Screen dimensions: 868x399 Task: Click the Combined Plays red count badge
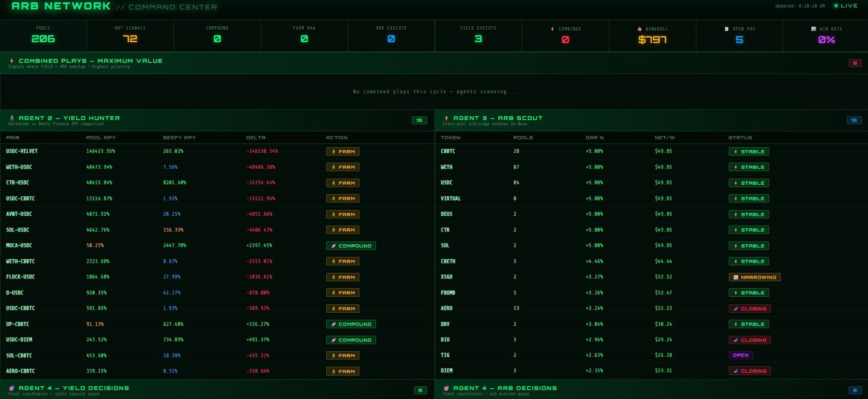coord(855,63)
